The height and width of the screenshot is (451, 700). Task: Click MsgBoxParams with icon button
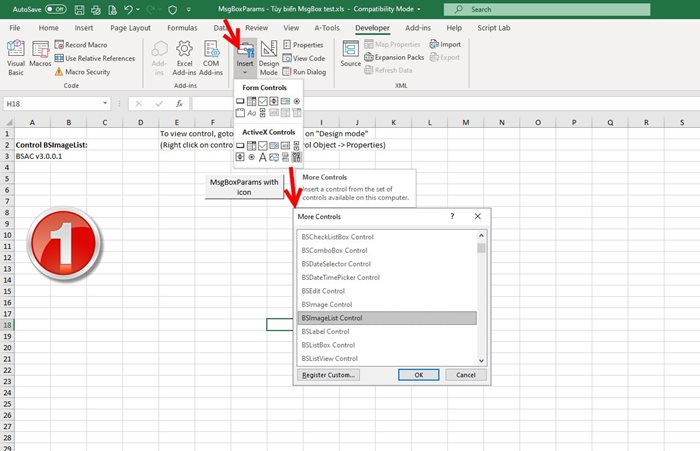[244, 187]
